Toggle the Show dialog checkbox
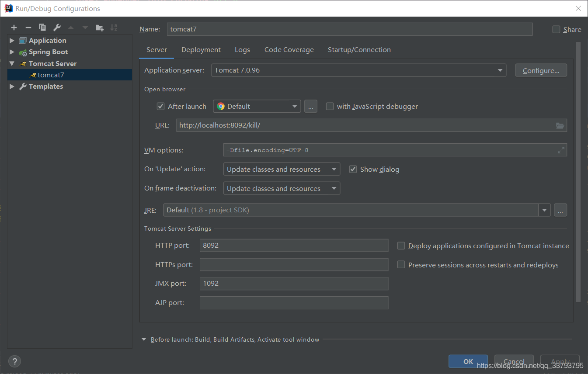588x374 pixels. click(353, 169)
